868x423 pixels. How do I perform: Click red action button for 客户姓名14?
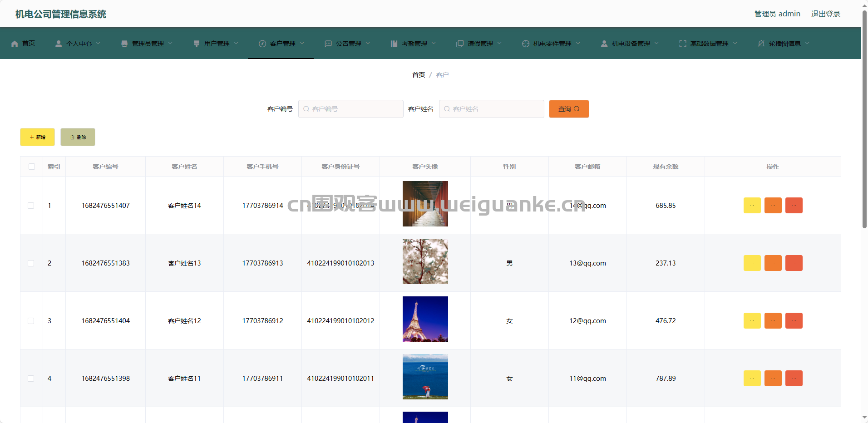tap(794, 206)
